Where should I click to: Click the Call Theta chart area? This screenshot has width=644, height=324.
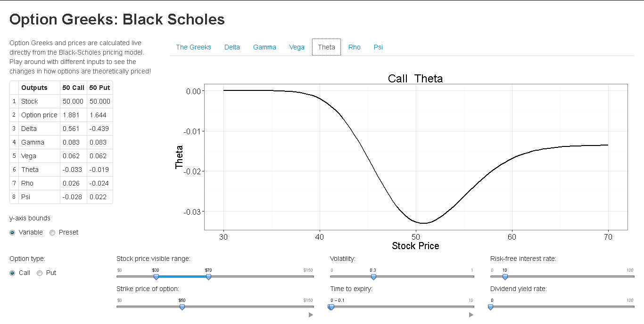(x=415, y=155)
